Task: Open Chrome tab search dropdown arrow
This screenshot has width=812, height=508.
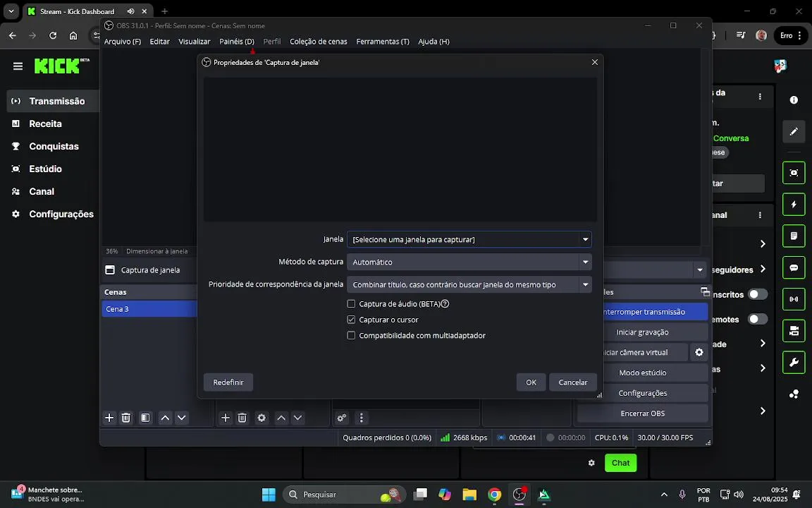Action: tap(11, 11)
